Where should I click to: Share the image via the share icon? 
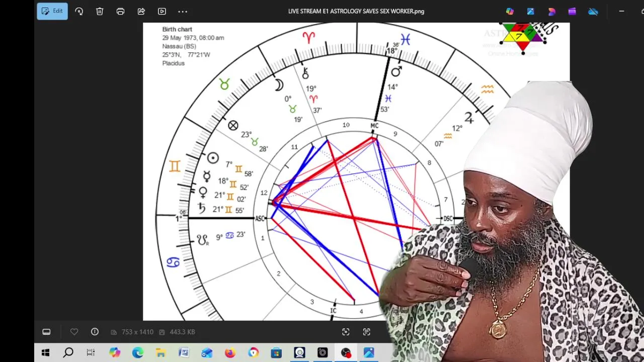point(141,11)
